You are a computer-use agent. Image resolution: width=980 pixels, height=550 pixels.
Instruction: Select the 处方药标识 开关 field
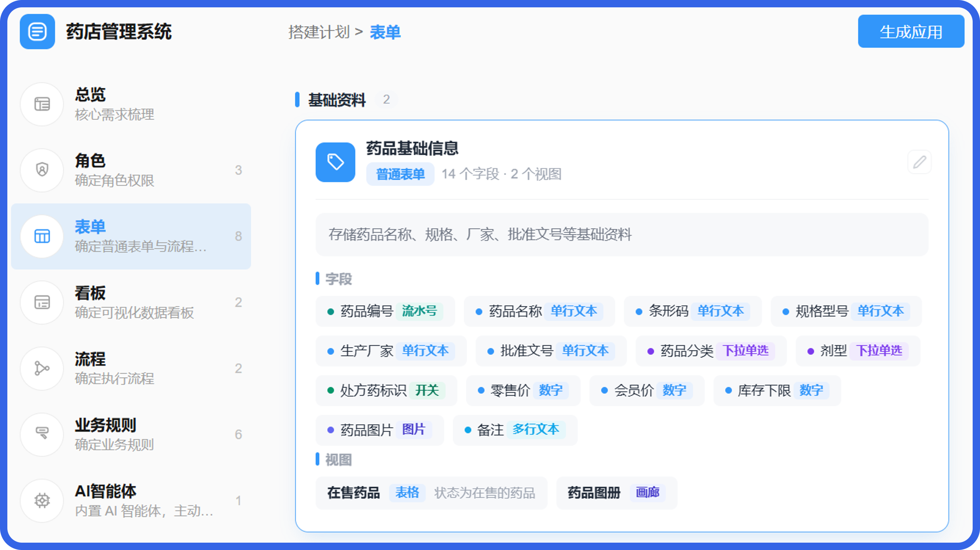click(386, 390)
